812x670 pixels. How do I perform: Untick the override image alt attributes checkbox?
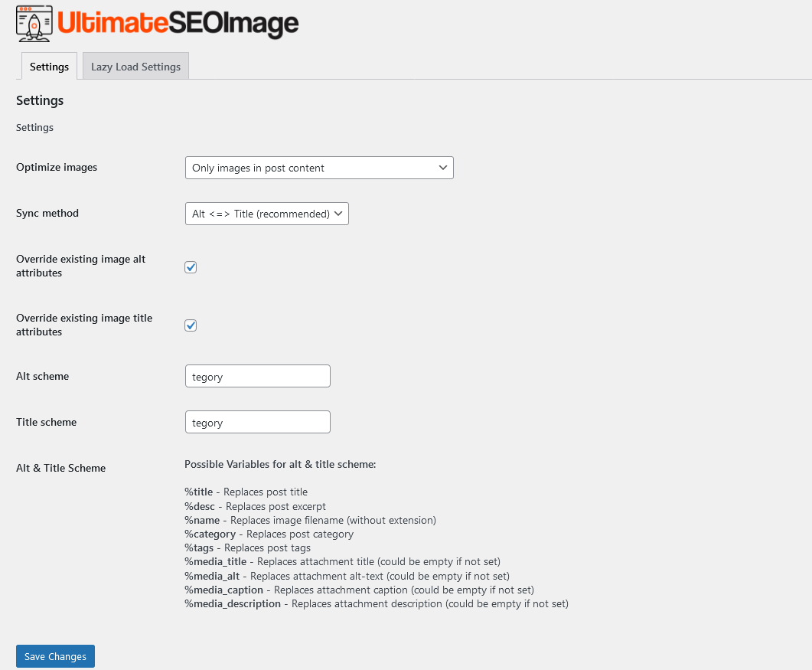(191, 267)
